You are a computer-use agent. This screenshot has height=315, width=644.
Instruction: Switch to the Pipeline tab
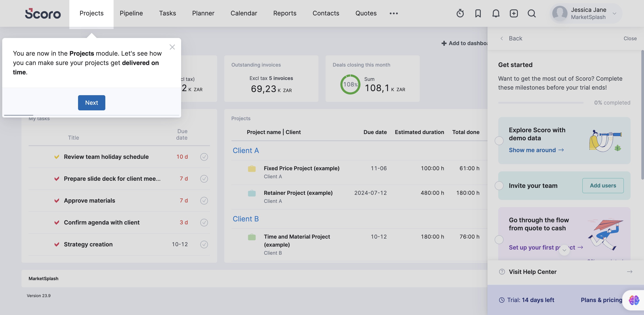131,13
